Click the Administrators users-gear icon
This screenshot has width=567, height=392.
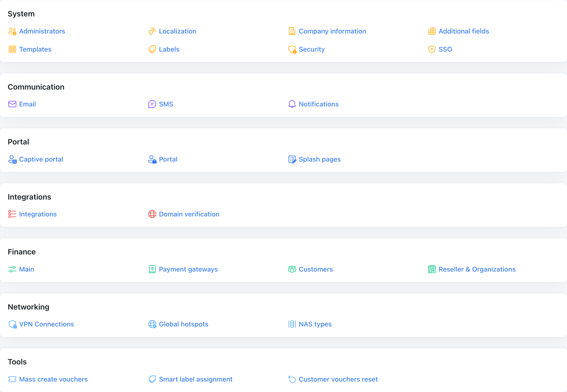click(12, 31)
